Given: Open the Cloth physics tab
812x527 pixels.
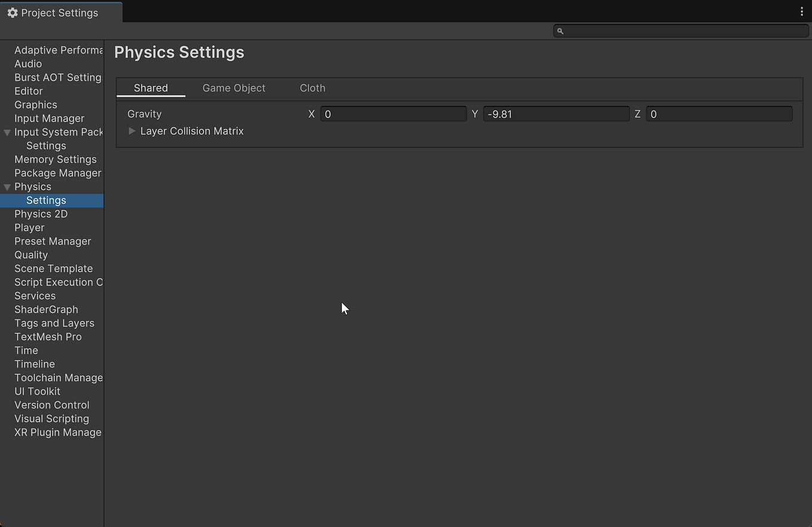Looking at the screenshot, I should tap(312, 88).
